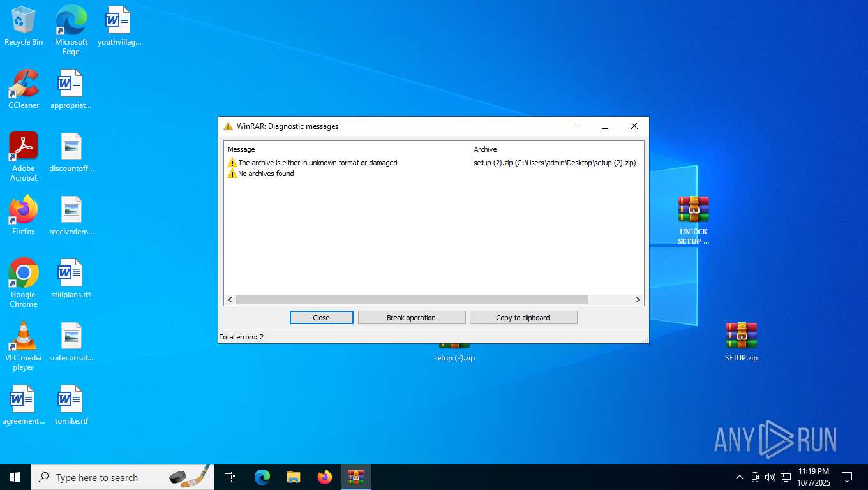Select the agreement... Word document

click(24, 405)
